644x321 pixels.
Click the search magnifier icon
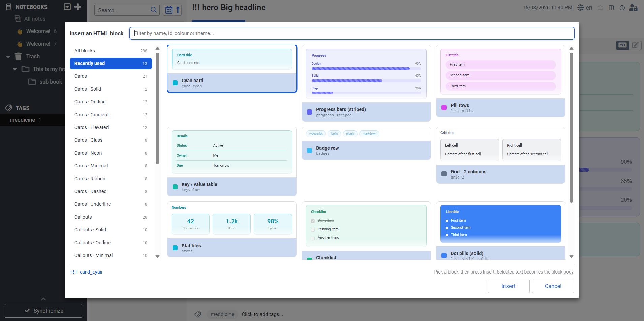click(x=154, y=10)
